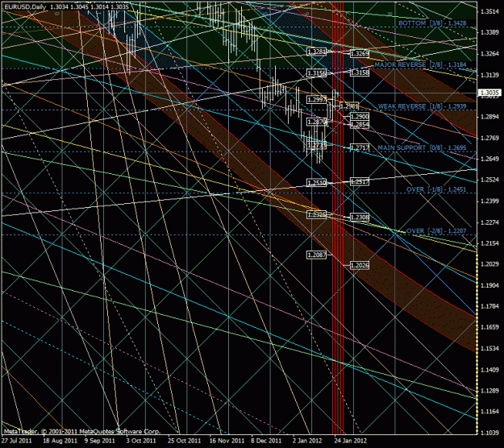Click the 1.1039 price scale value
The width and height of the screenshot is (504, 448).
click(489, 433)
